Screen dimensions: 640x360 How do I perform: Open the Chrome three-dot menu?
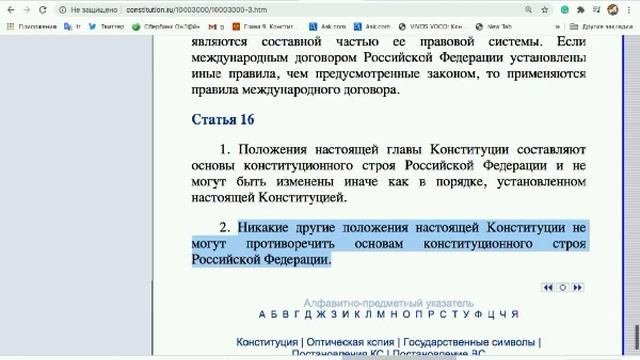pyautogui.click(x=629, y=10)
